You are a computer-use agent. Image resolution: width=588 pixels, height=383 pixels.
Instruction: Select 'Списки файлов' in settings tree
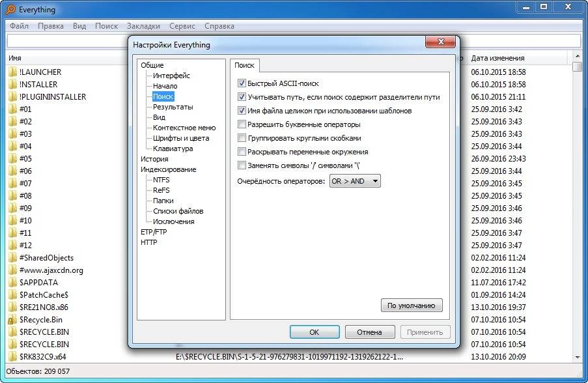(178, 211)
